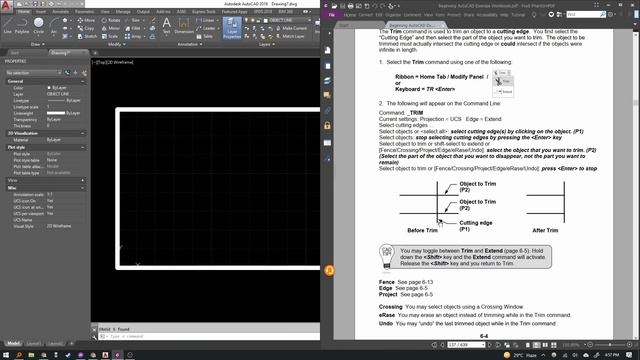
Task: Choose the Scale command
Action: [x=110, y=36]
